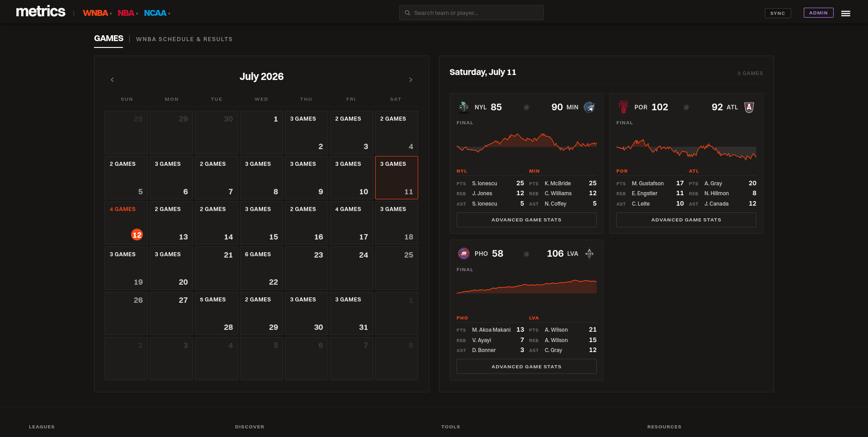Screen dimensions: 868x437
Task: Select July 3 with 2 games
Action: coord(351,132)
